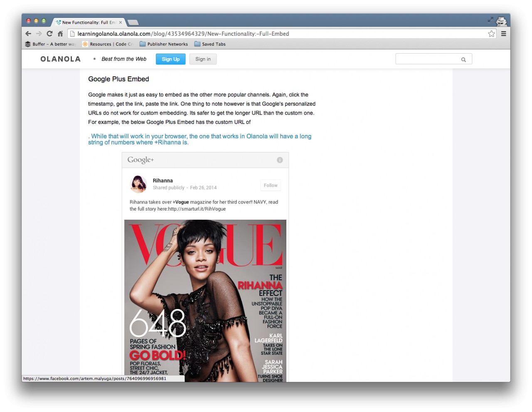Click the Google+ embed info icon
Viewport: 532px width, 412px height.
click(x=280, y=160)
